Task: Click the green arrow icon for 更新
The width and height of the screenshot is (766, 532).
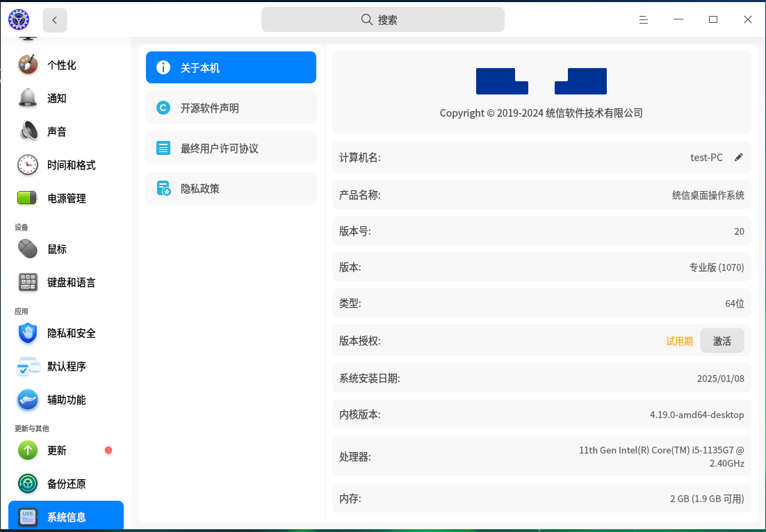Action: point(28,450)
